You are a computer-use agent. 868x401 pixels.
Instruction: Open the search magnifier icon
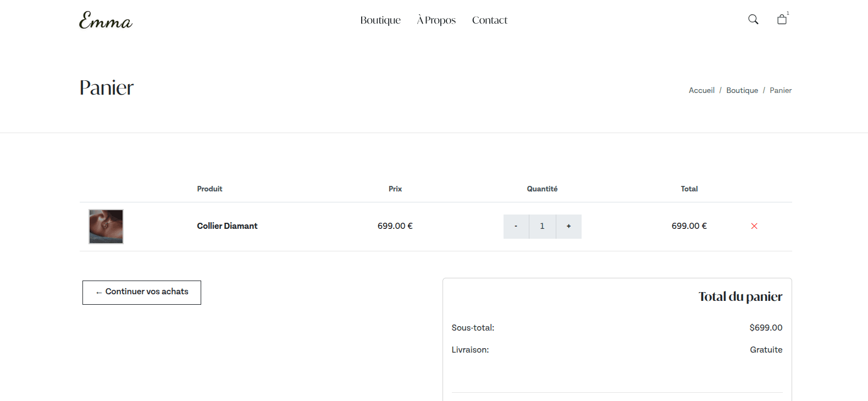[x=753, y=20]
